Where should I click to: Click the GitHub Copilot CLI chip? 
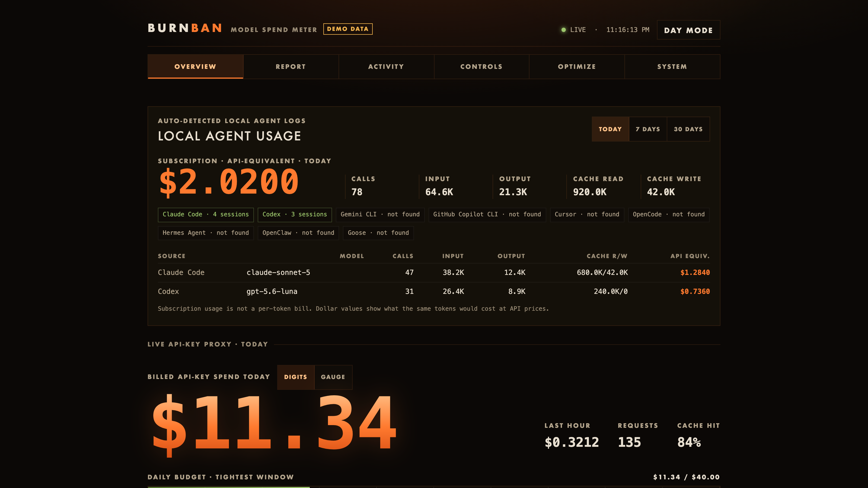coord(487,214)
